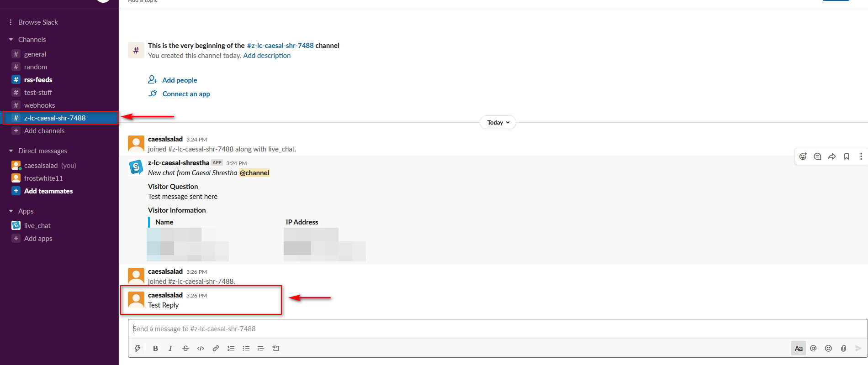Image resolution: width=868 pixels, height=365 pixels.
Task: Click Add teammates
Action: tap(48, 191)
